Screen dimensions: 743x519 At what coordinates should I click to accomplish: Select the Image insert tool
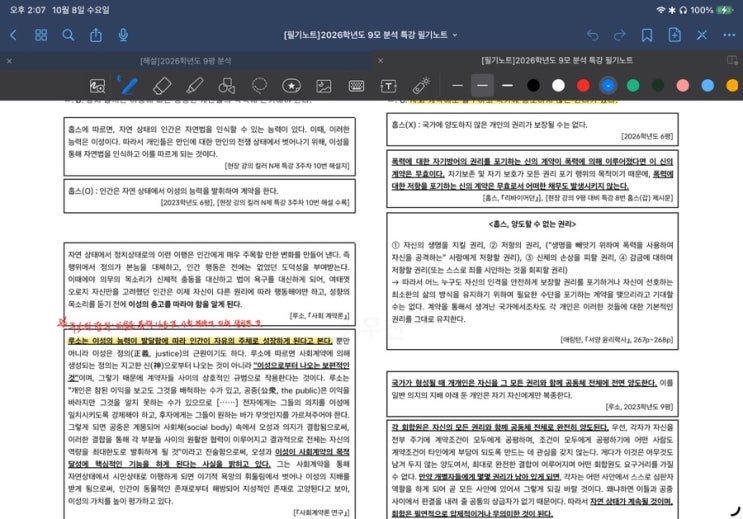click(324, 86)
